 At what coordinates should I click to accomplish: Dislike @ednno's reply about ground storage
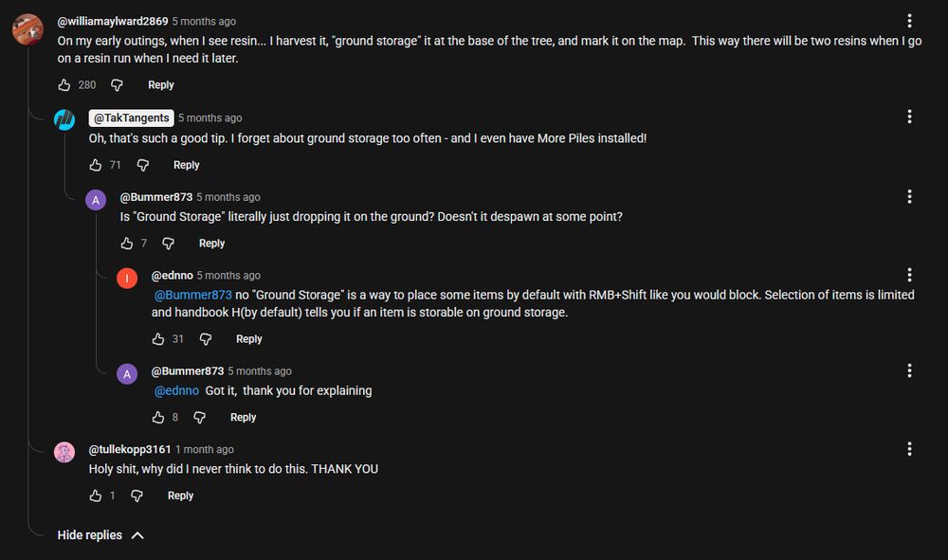[206, 338]
